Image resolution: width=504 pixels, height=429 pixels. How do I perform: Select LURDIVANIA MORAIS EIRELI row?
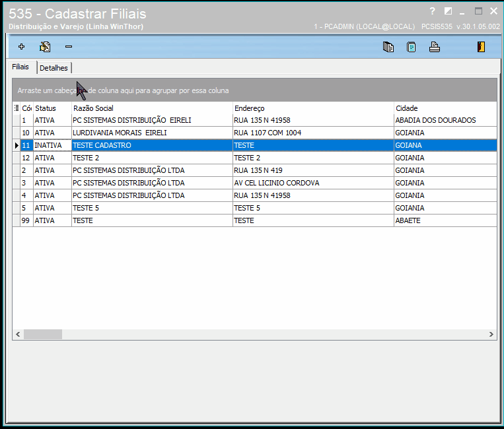[x=254, y=133]
